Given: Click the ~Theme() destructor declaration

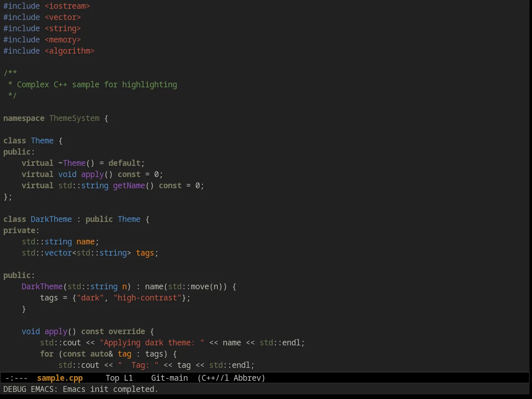Looking at the screenshot, I should click(76, 163).
